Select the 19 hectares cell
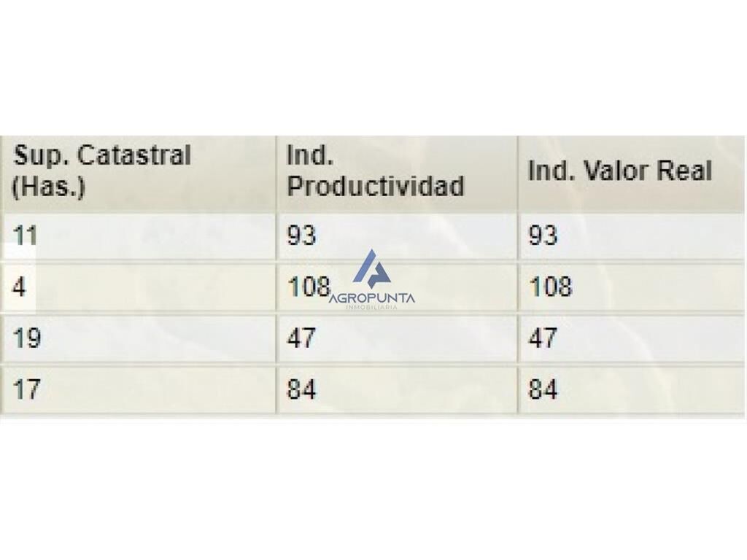This screenshot has width=747, height=560. click(138, 338)
